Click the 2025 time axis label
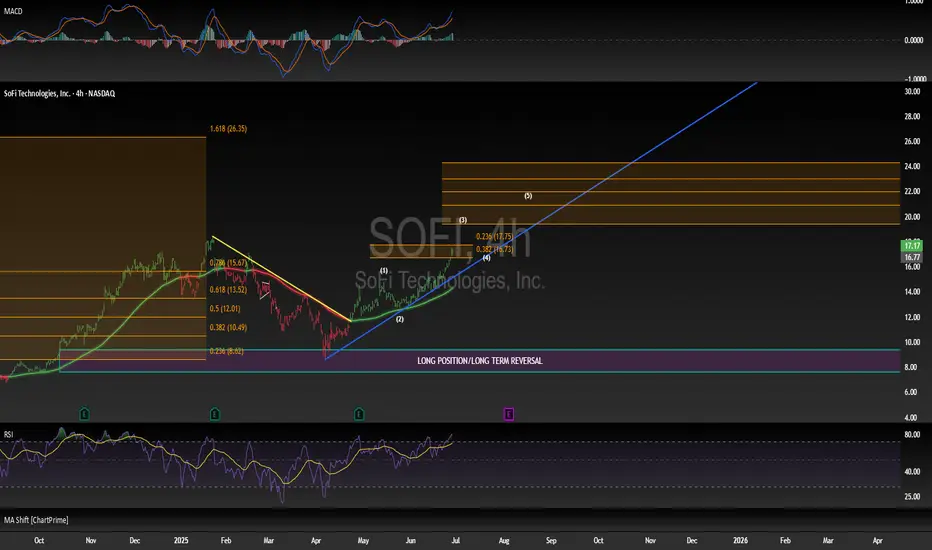The image size is (932, 550). (x=181, y=540)
